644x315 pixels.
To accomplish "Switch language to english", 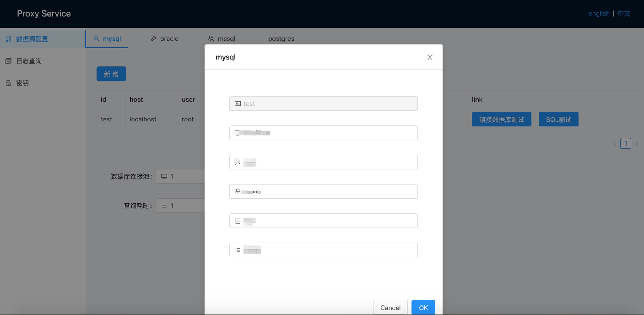I will coord(599,13).
